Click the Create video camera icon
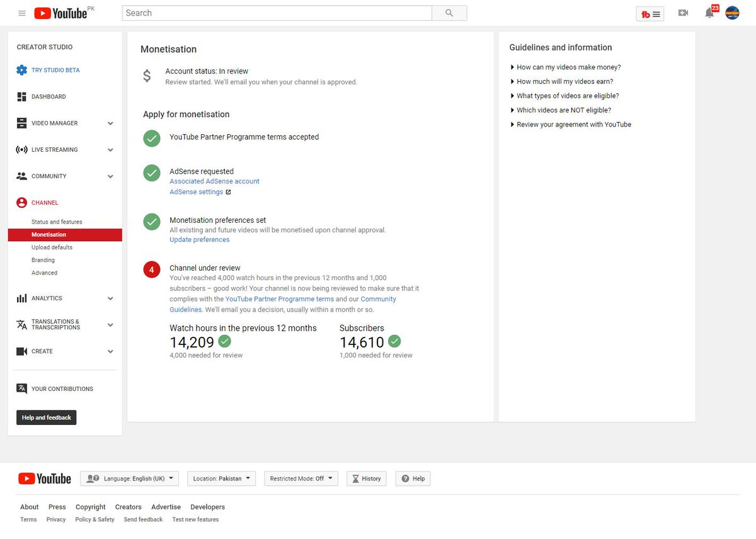 [22, 351]
